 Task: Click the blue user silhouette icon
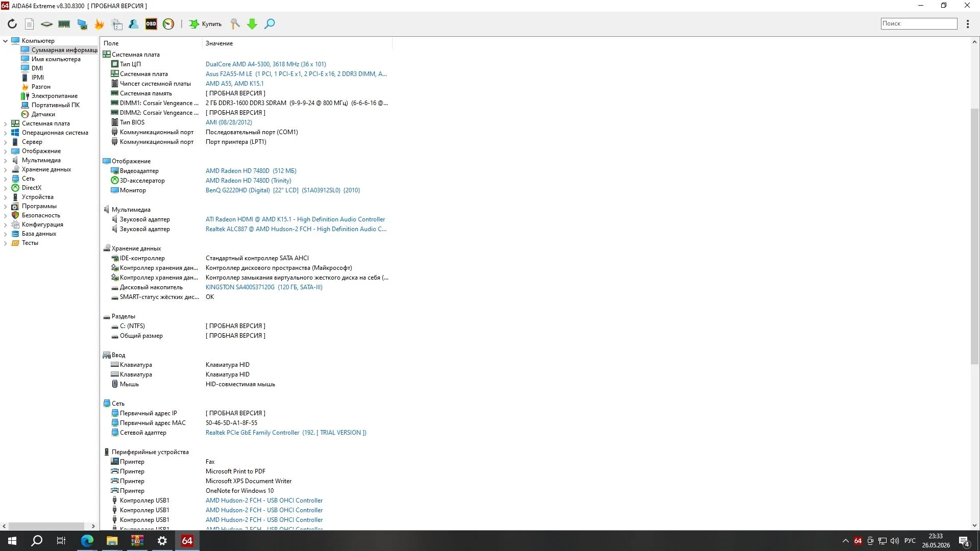[134, 24]
